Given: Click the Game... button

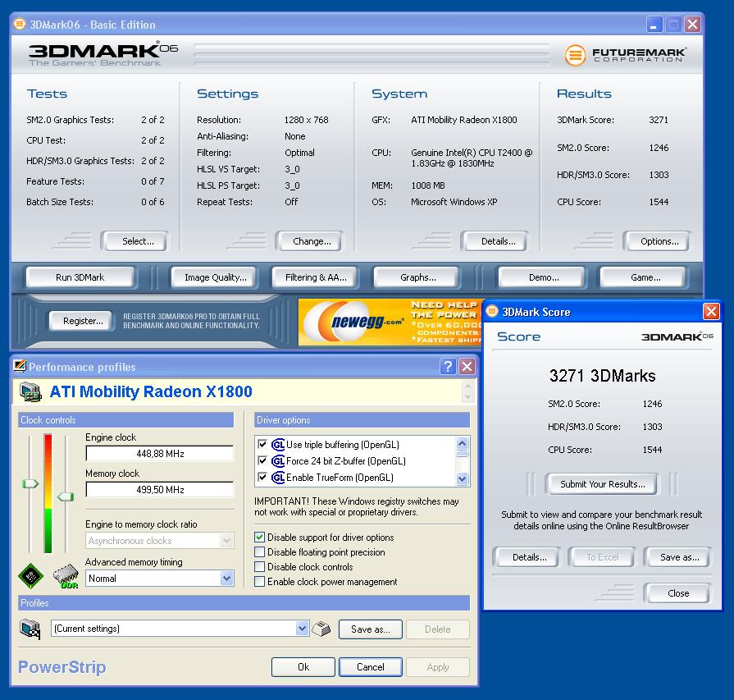Looking at the screenshot, I should click(x=644, y=277).
